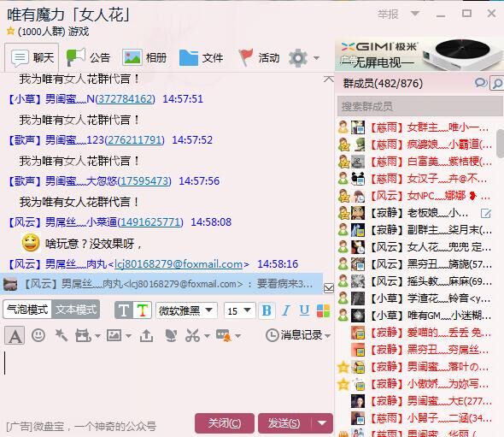The image size is (504, 437).
Task: Click the colorful T font style icon
Action: [x=143, y=310]
